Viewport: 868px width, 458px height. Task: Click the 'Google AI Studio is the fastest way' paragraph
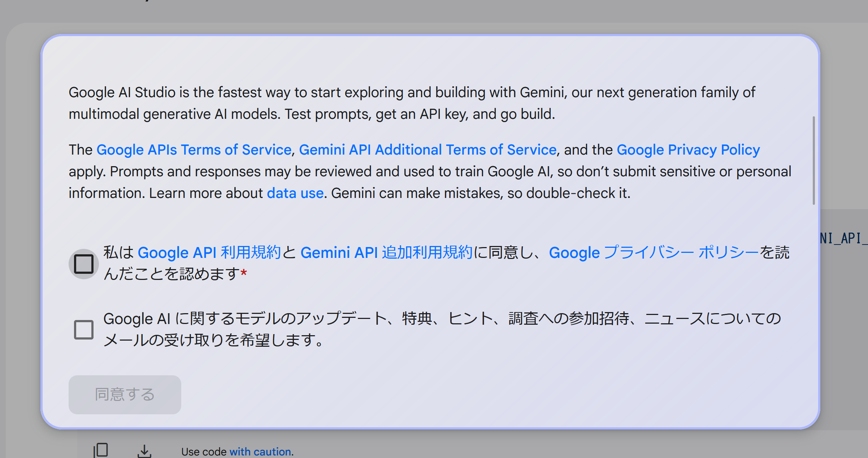412,103
